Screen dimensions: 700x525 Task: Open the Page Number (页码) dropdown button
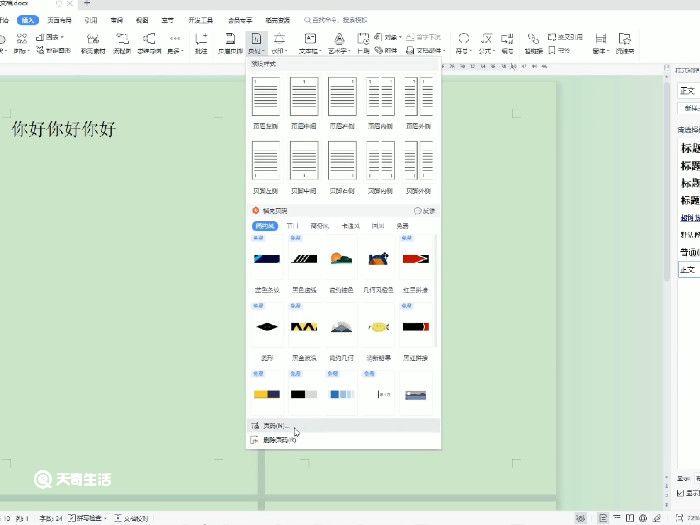pyautogui.click(x=256, y=43)
